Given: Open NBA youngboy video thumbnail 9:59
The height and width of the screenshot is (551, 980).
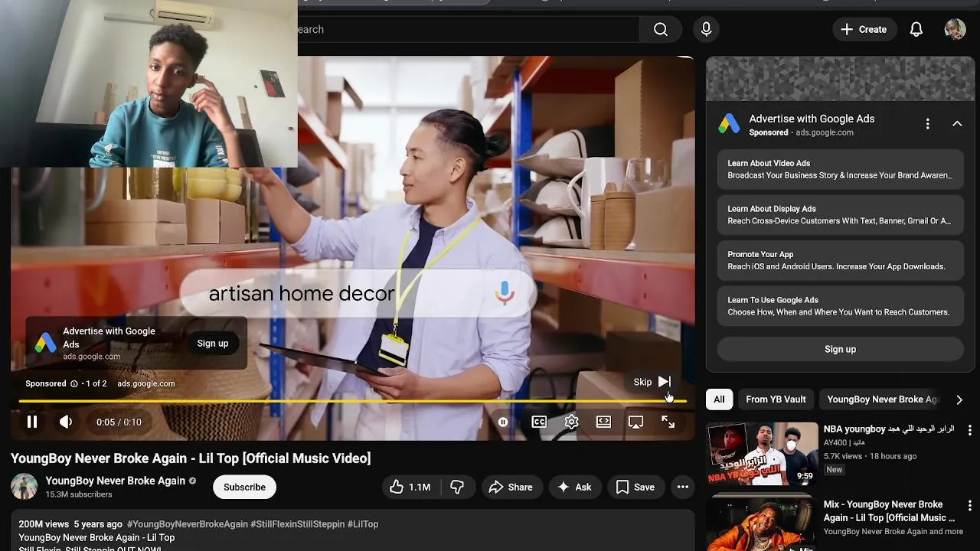Looking at the screenshot, I should 762,455.
